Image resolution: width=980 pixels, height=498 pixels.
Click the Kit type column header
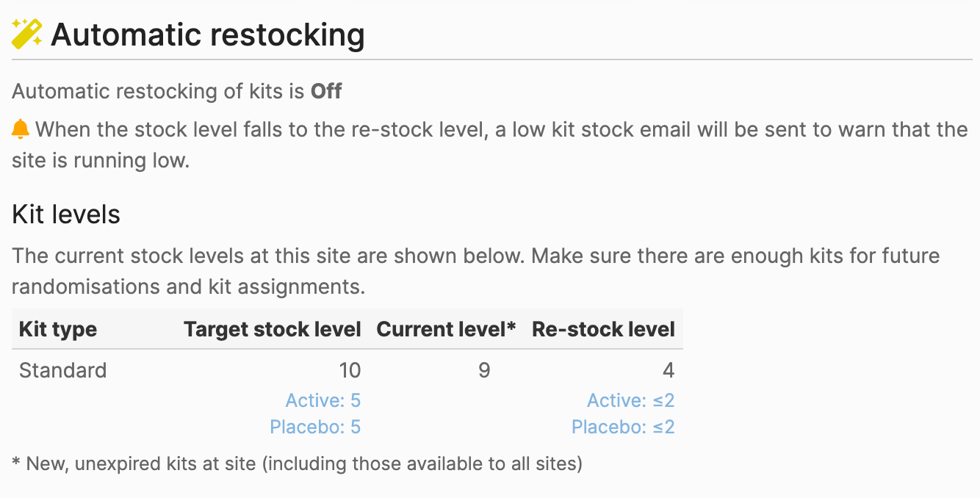[58, 329]
